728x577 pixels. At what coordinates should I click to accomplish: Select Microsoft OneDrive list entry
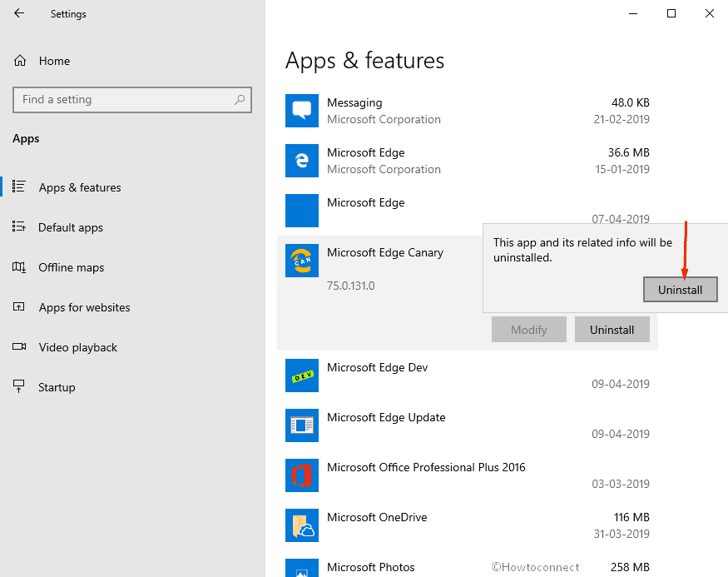pos(467,525)
